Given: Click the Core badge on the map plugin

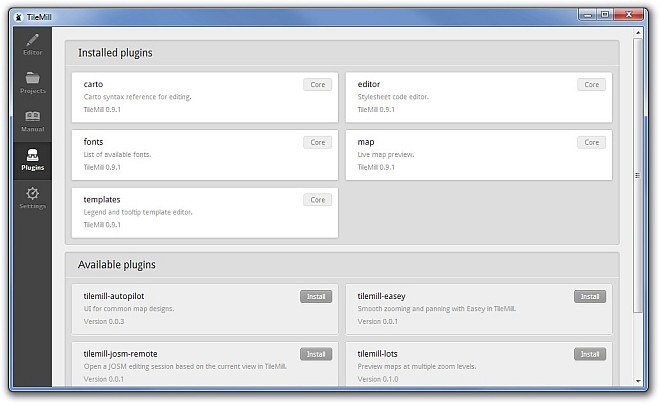Looking at the screenshot, I should coord(591,142).
